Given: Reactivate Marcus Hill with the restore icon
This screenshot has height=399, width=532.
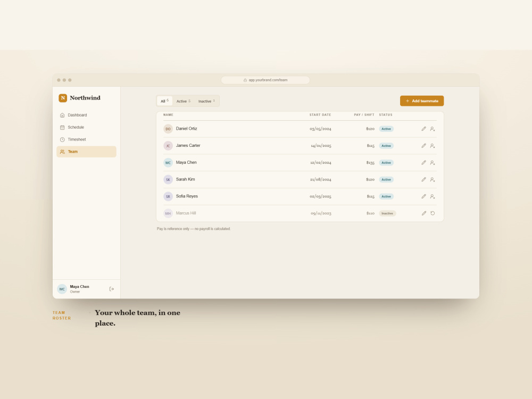Looking at the screenshot, I should click(433, 213).
